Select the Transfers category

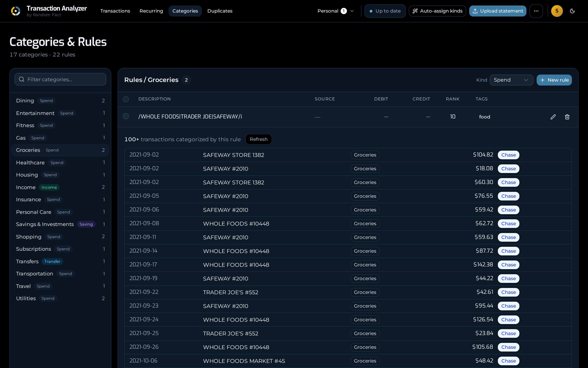60,261
